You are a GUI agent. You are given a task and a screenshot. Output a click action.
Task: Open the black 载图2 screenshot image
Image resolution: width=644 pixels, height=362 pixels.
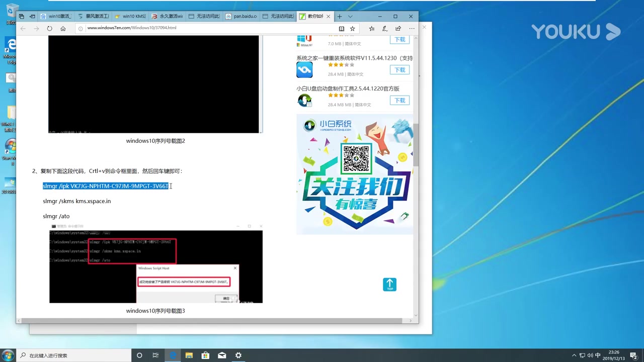(x=153, y=84)
